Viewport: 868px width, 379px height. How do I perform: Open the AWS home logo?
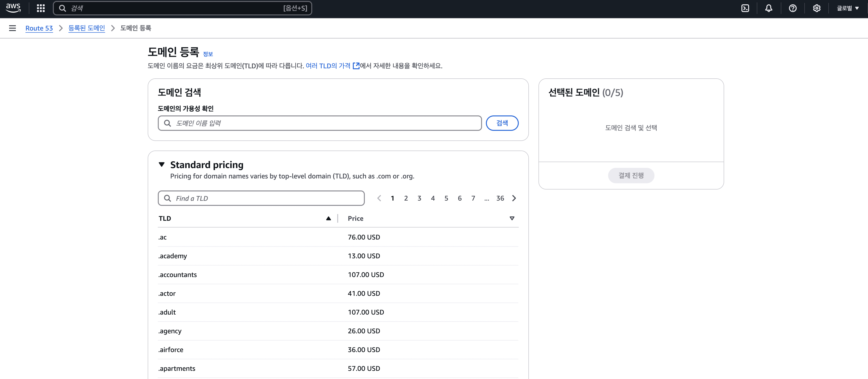[x=13, y=8]
